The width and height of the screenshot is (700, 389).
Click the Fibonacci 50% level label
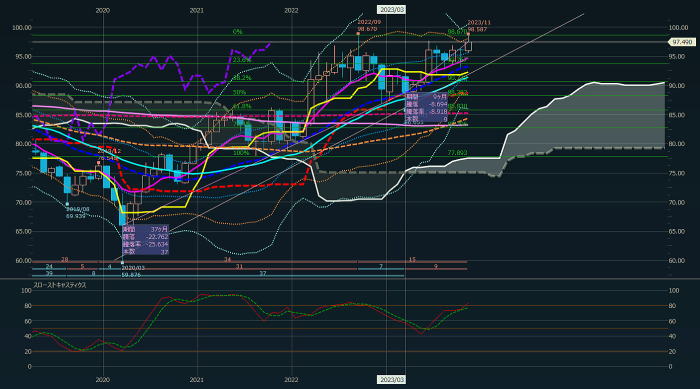click(239, 92)
